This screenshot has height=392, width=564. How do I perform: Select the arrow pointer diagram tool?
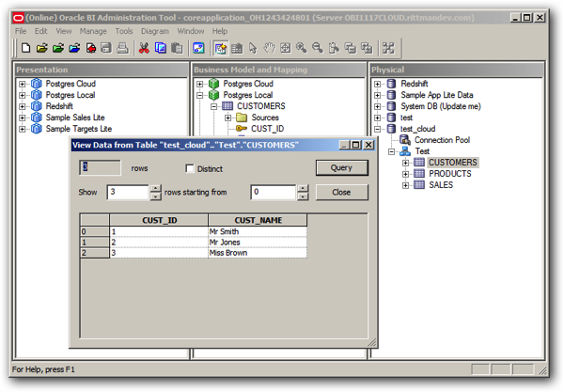[253, 48]
